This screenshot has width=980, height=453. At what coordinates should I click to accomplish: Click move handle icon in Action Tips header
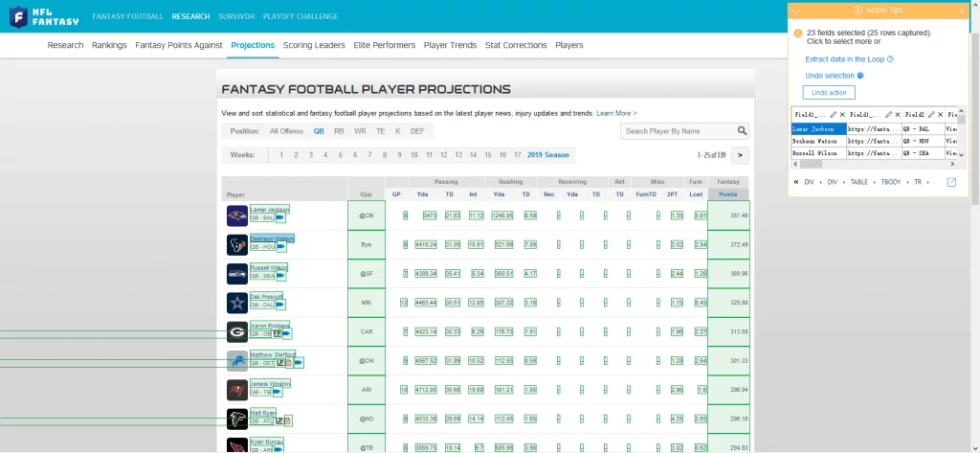coord(795,11)
